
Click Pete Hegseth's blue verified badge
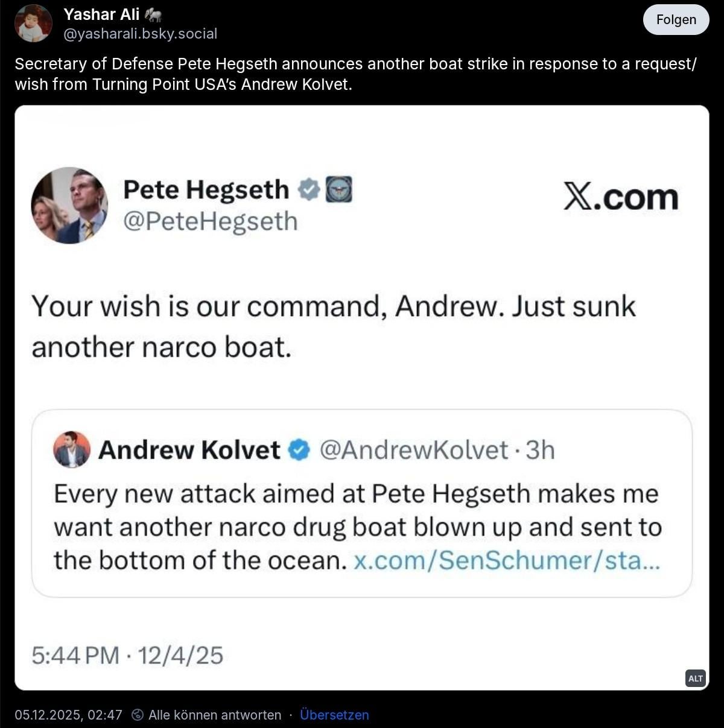coord(310,189)
